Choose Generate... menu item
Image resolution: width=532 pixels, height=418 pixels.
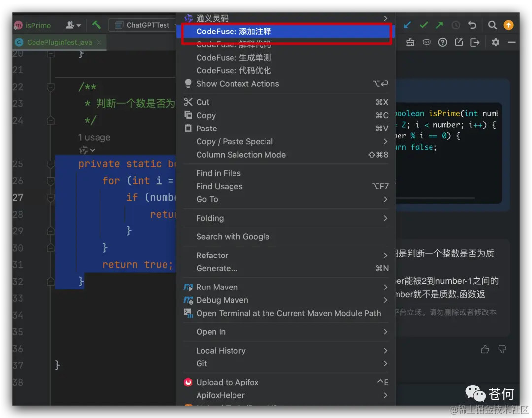click(x=285, y=268)
